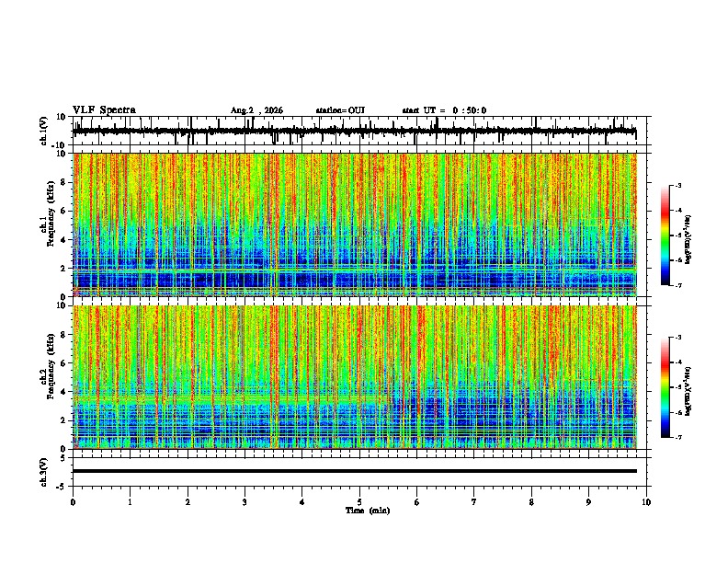
Task: Click the "-4" tick on ch.1 color bar
Action: 678,211
